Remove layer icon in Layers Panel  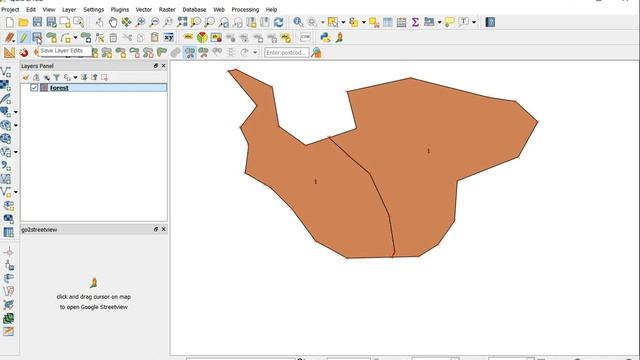click(x=104, y=77)
